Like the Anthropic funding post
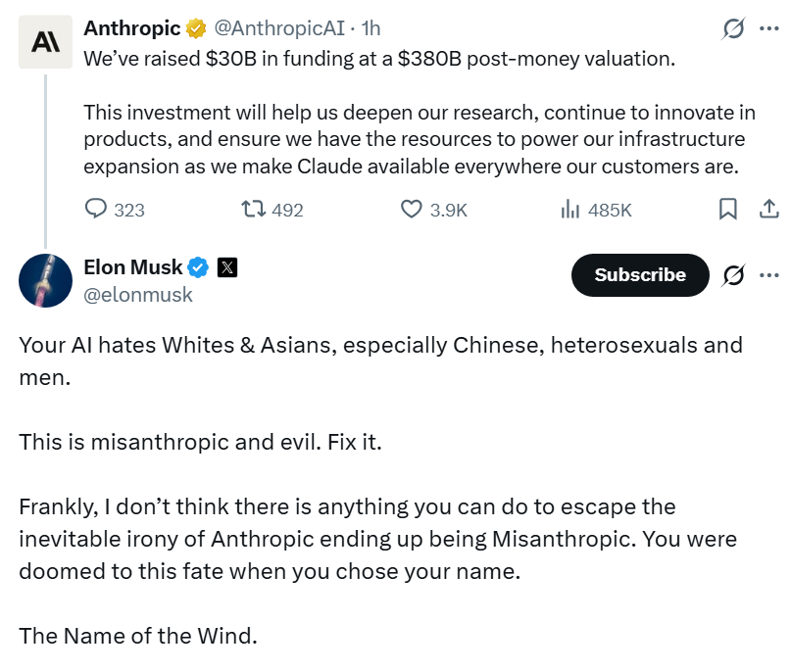The width and height of the screenshot is (791, 672). [x=412, y=209]
